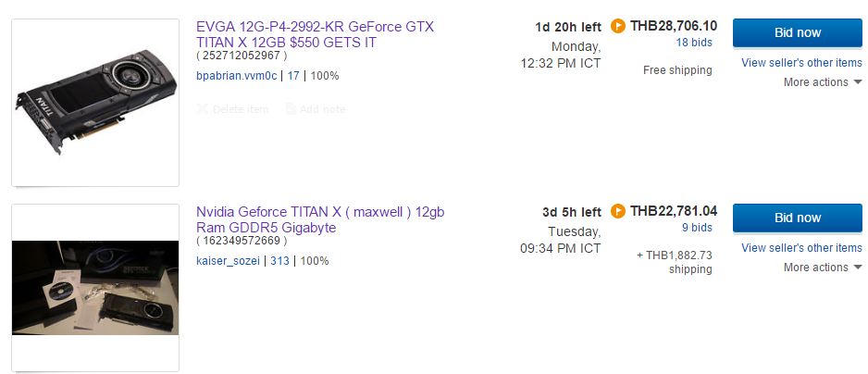Click orange auction icon beside THB22,781.04

coord(619,211)
